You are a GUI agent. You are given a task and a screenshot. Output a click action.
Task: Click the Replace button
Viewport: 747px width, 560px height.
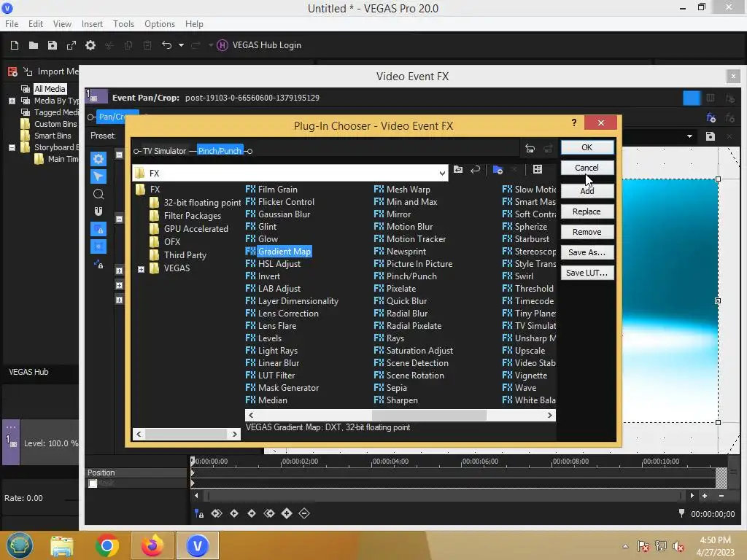pos(587,211)
